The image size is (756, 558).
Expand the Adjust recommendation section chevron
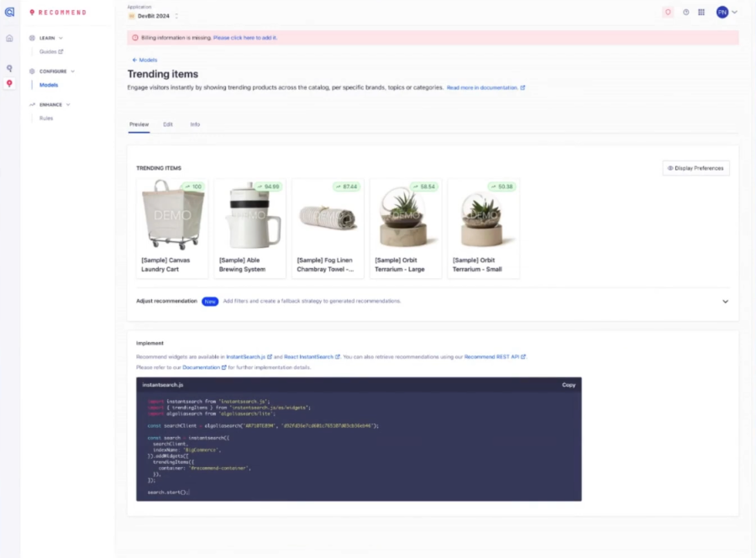click(725, 302)
